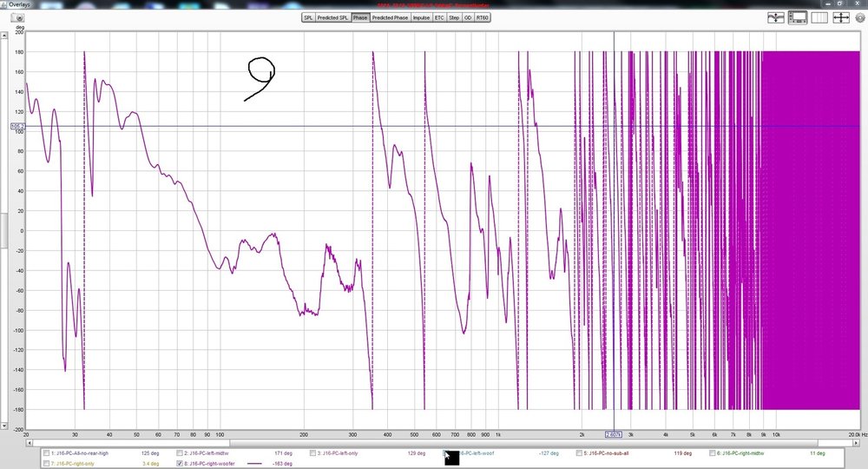Enable trace 2 J16-PC-left-midtw checkbox
Image resolution: width=868 pixels, height=469 pixels.
(x=180, y=453)
